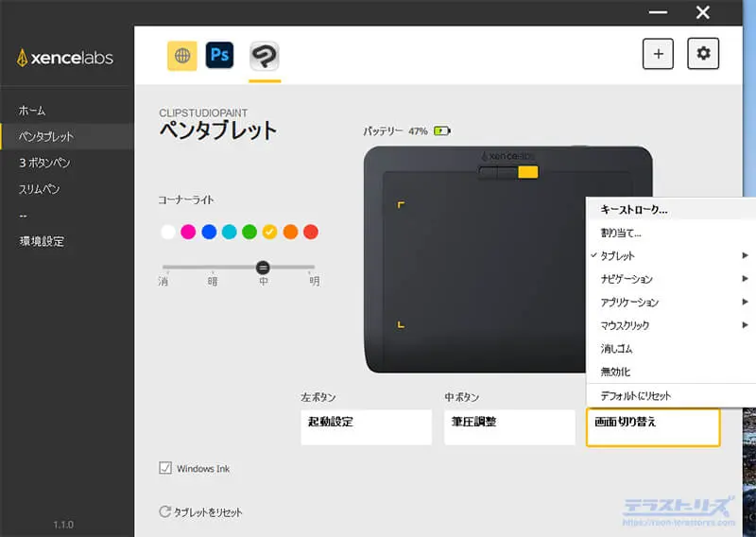Choose the cyan corner light color

coord(229,232)
